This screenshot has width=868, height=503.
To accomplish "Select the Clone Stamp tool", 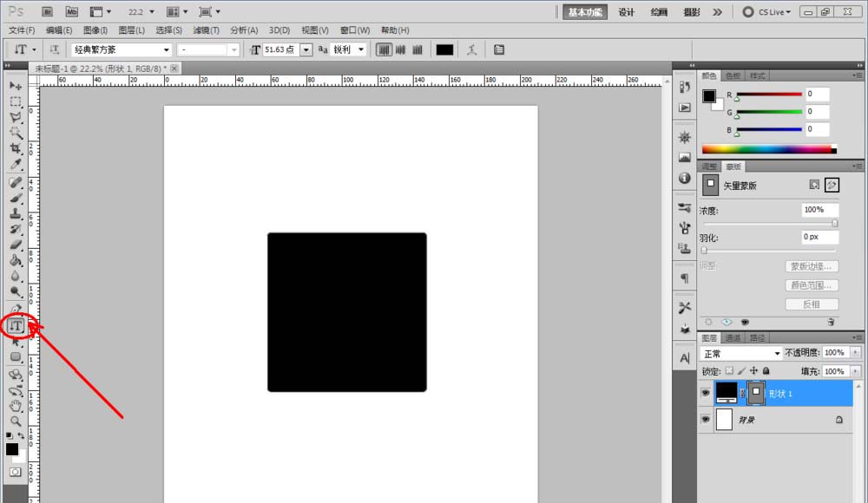I will 16,213.
